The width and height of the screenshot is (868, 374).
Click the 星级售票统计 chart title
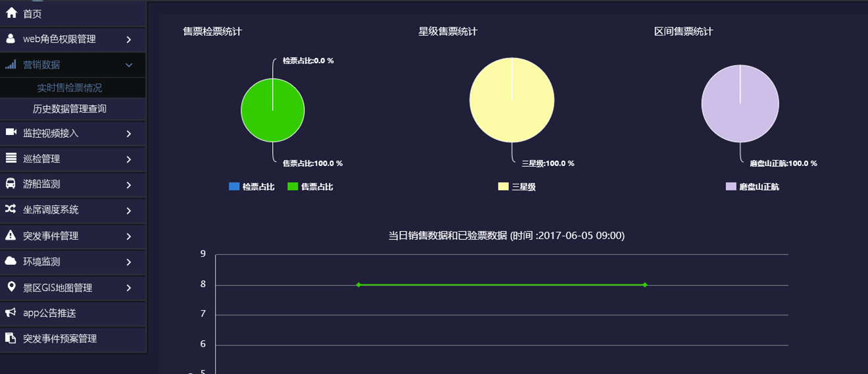point(448,31)
